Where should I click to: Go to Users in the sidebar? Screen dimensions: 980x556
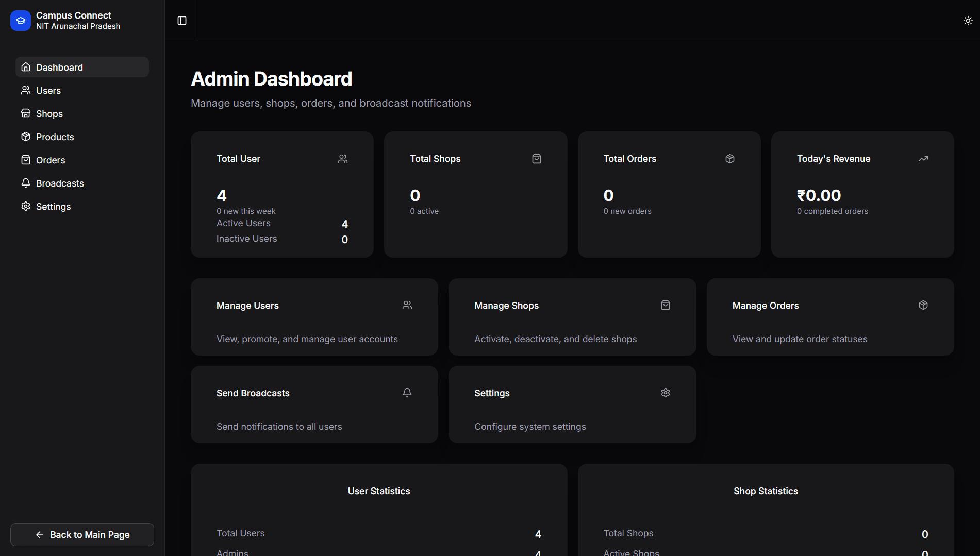click(48, 91)
